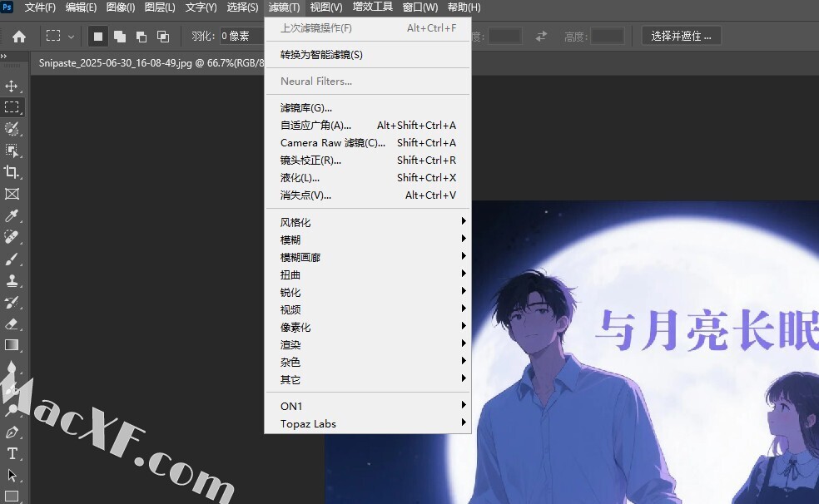Expand the 模糊 submenu

(368, 240)
